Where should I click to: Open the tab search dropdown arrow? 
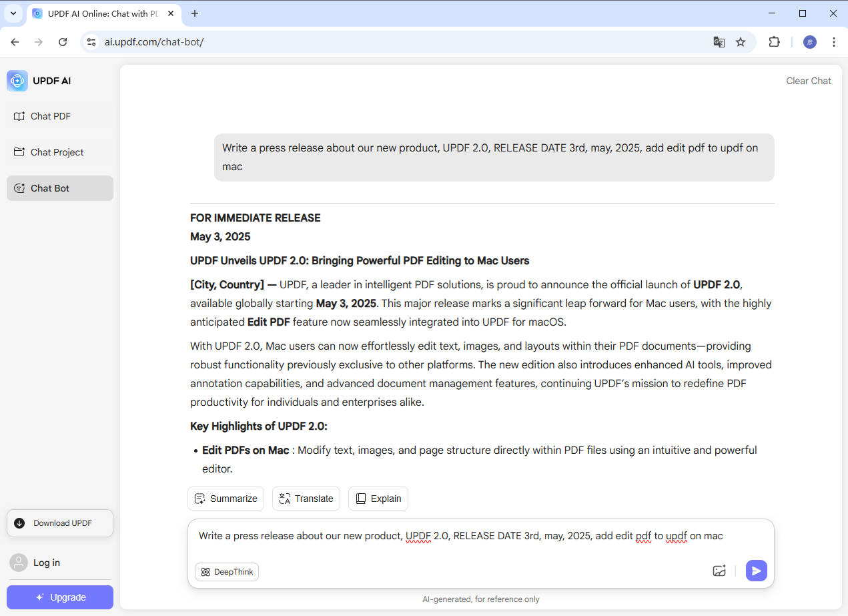(13, 13)
